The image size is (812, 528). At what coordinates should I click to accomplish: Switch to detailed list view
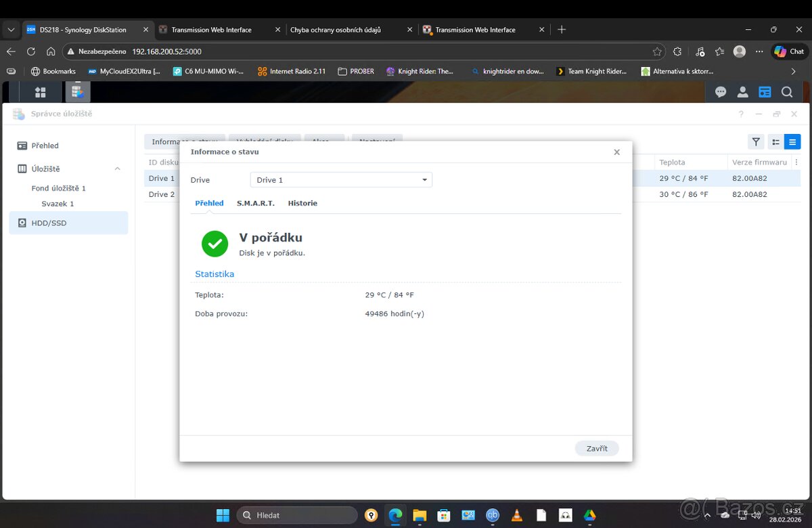pyautogui.click(x=792, y=141)
